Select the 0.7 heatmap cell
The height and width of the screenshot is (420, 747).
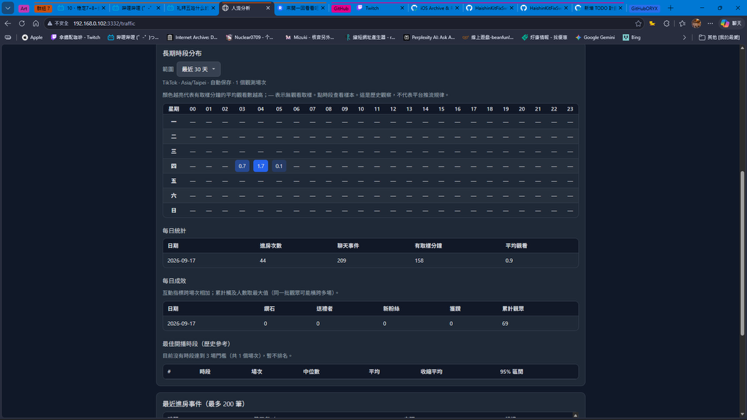pos(242,166)
